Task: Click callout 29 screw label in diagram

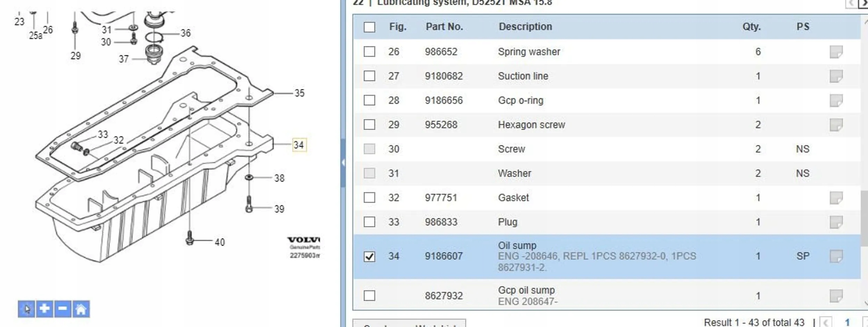Action: (75, 55)
